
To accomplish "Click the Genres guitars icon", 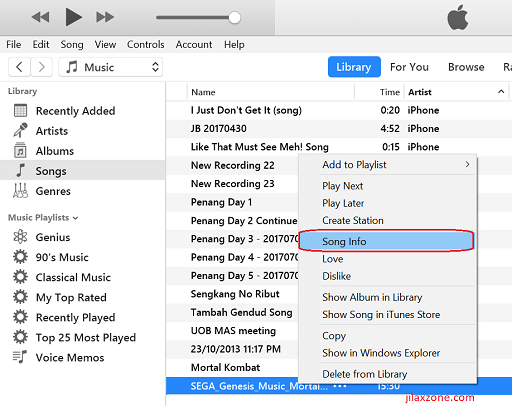I will pos(20,190).
